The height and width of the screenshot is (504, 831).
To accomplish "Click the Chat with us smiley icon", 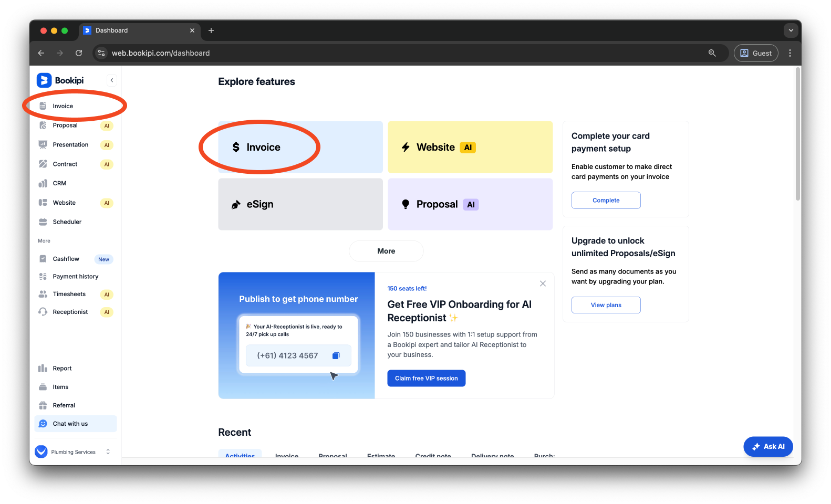I will [x=43, y=424].
